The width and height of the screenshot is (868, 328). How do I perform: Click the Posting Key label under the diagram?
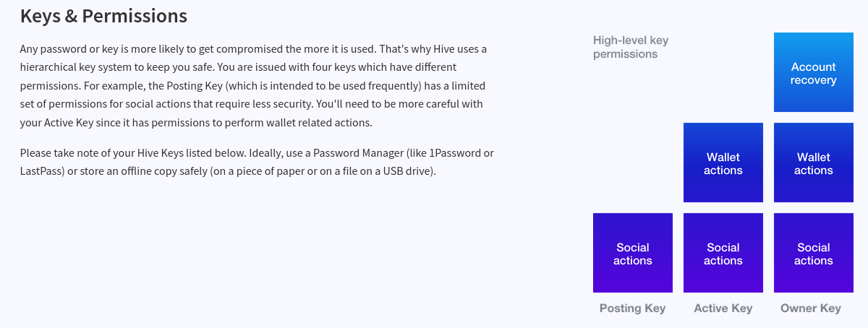[x=632, y=308]
